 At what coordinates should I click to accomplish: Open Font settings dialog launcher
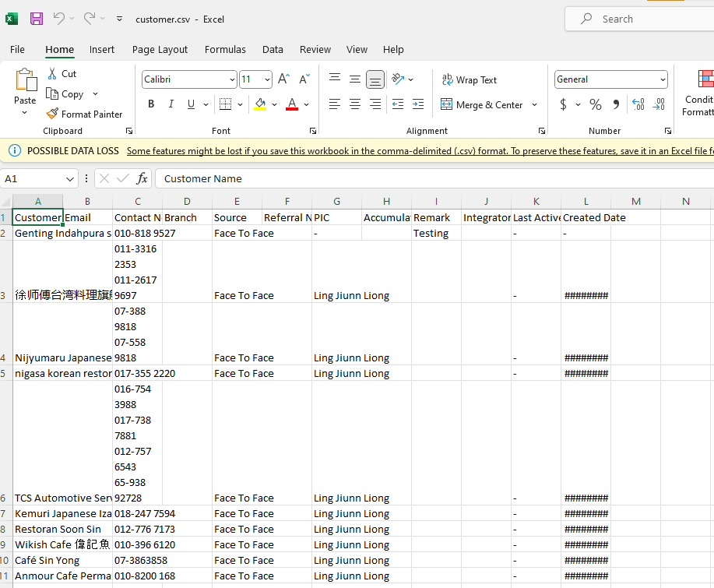point(313,131)
